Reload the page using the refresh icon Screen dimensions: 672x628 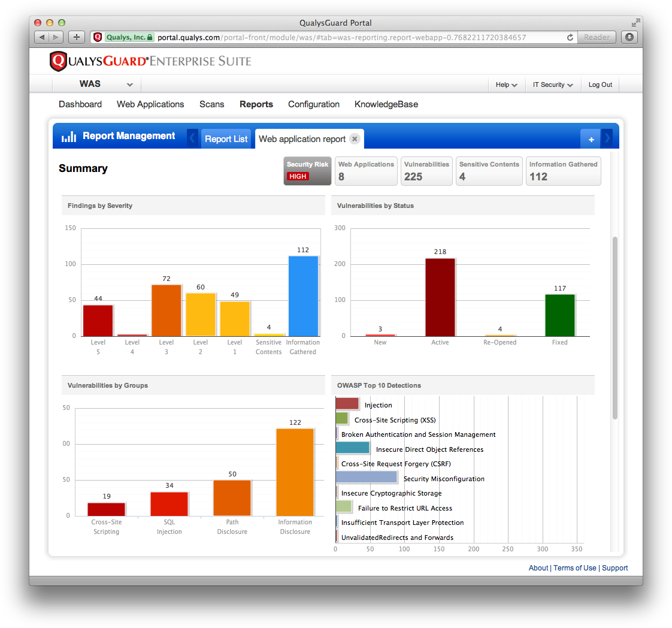point(570,37)
